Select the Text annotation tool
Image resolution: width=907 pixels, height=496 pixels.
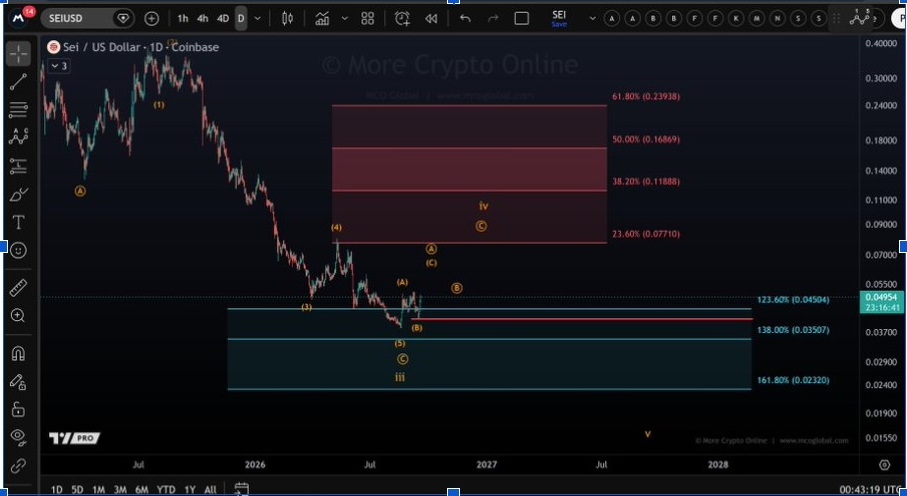(x=18, y=222)
